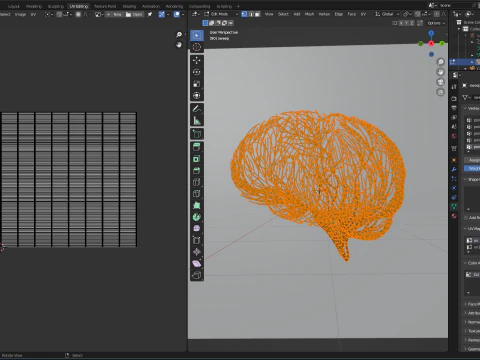Click the pan hand icon in 3D viewport

point(441,72)
